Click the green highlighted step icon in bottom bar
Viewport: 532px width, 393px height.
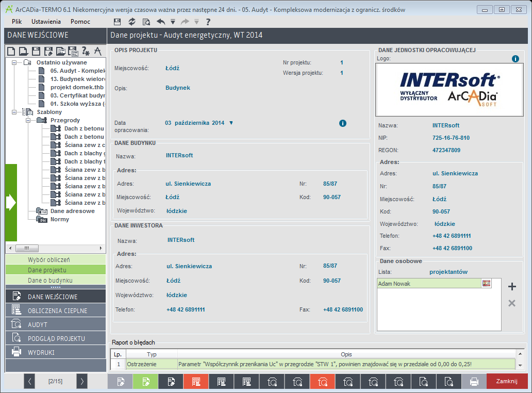pos(145,382)
